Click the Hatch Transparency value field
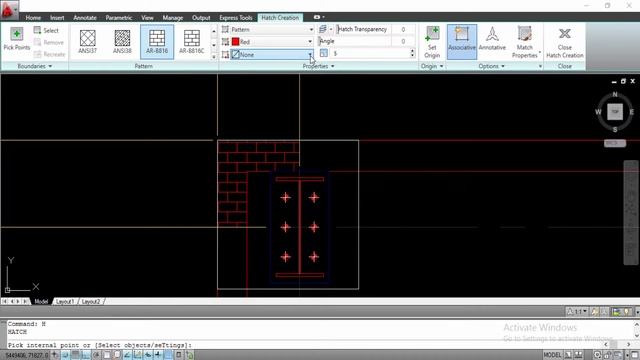This screenshot has height=360, width=640. (x=403, y=29)
